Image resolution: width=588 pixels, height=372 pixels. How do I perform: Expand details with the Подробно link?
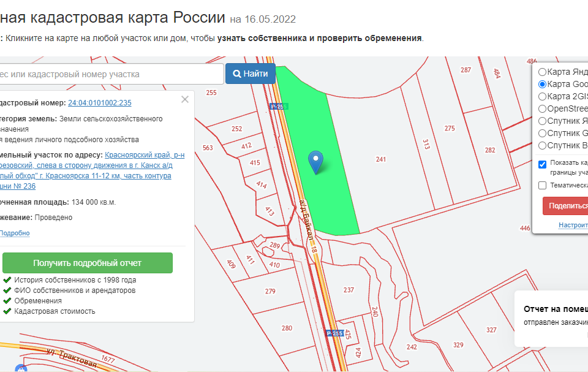pos(15,233)
